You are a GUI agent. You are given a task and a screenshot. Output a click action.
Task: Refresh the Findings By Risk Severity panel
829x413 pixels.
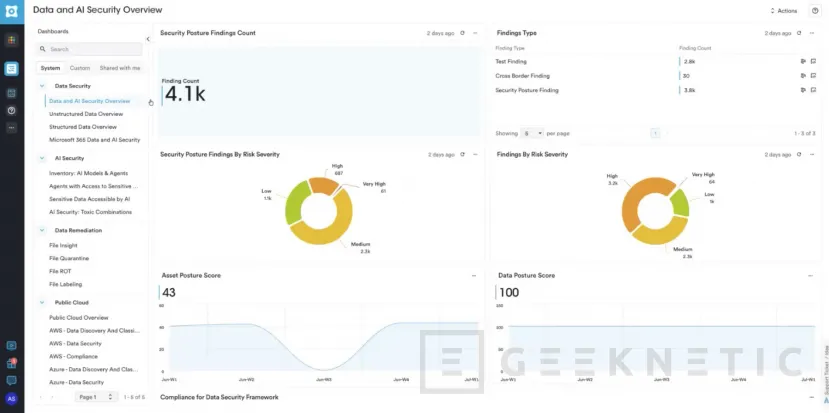(799, 154)
